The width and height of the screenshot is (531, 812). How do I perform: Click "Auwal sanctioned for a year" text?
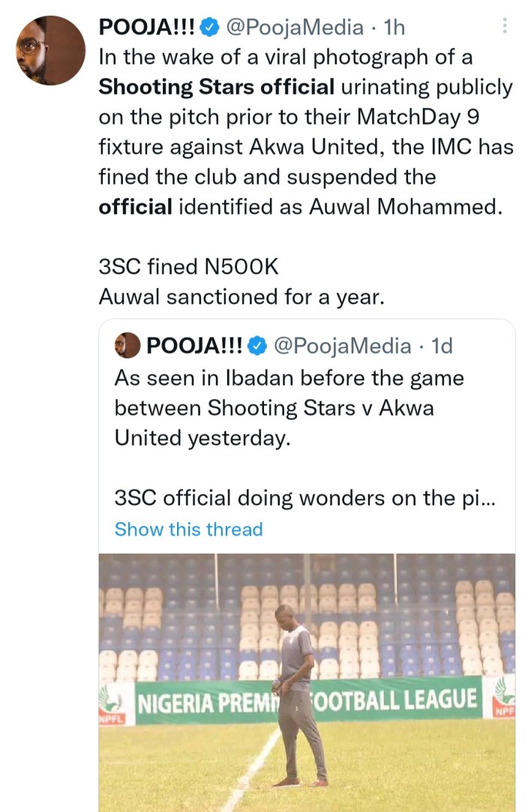[241, 296]
